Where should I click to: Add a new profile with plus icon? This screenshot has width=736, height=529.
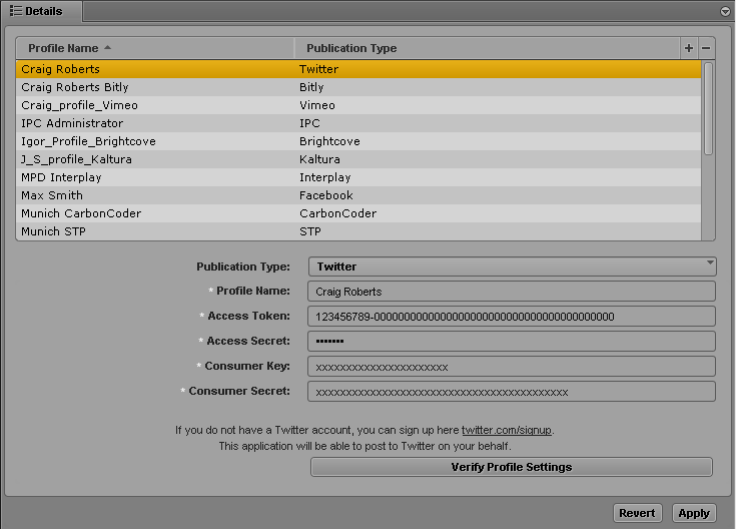689,48
